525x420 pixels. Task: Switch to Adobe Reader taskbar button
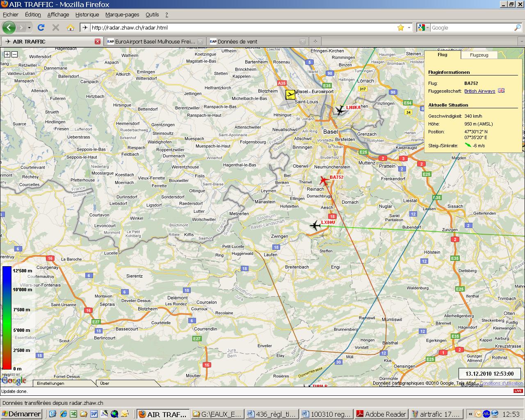pyautogui.click(x=381, y=414)
